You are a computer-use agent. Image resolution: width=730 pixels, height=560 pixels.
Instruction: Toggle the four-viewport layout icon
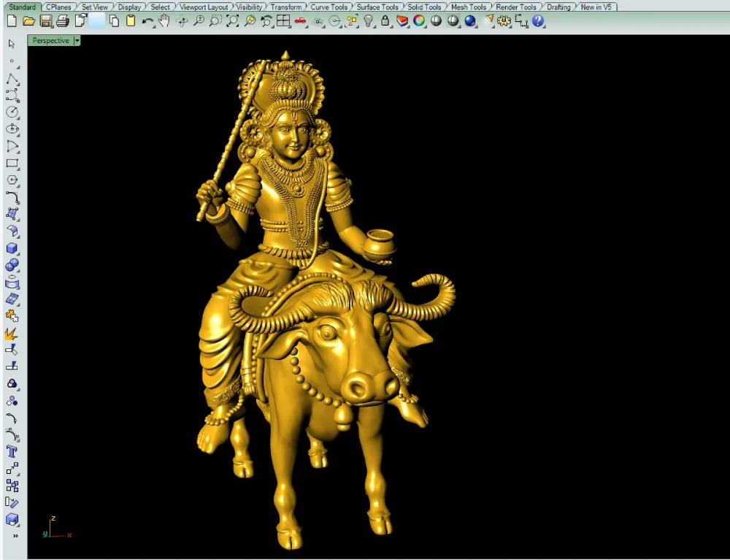(x=283, y=21)
